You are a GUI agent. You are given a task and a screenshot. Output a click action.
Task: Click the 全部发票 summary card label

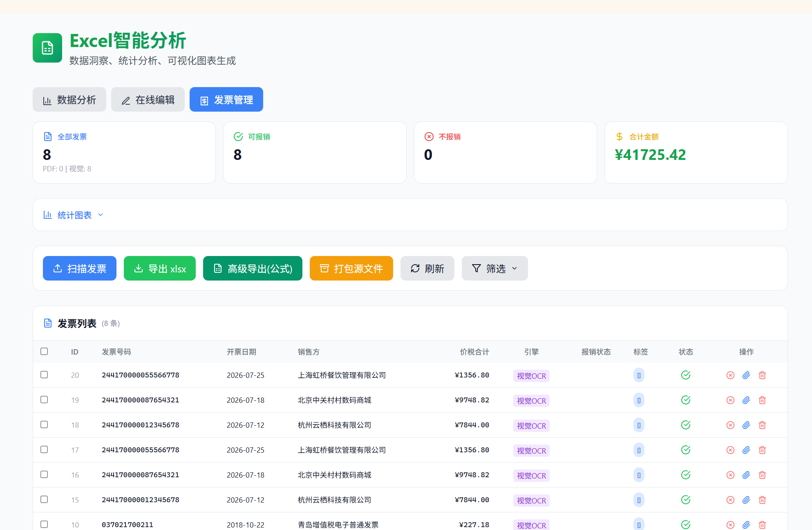click(x=72, y=137)
